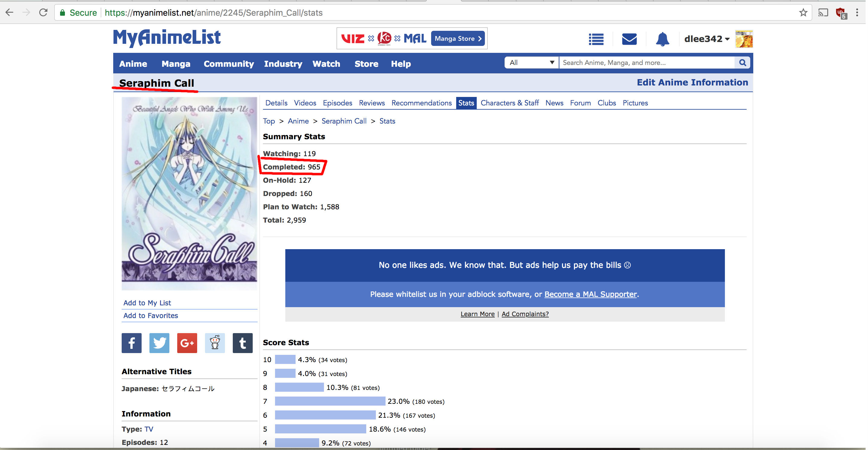Click Anime breadcrumb link
Viewport: 868px width, 450px height.
tap(299, 121)
